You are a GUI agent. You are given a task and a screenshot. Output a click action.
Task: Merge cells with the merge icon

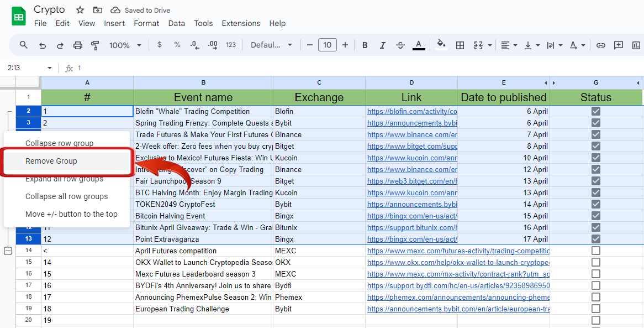[478, 45]
